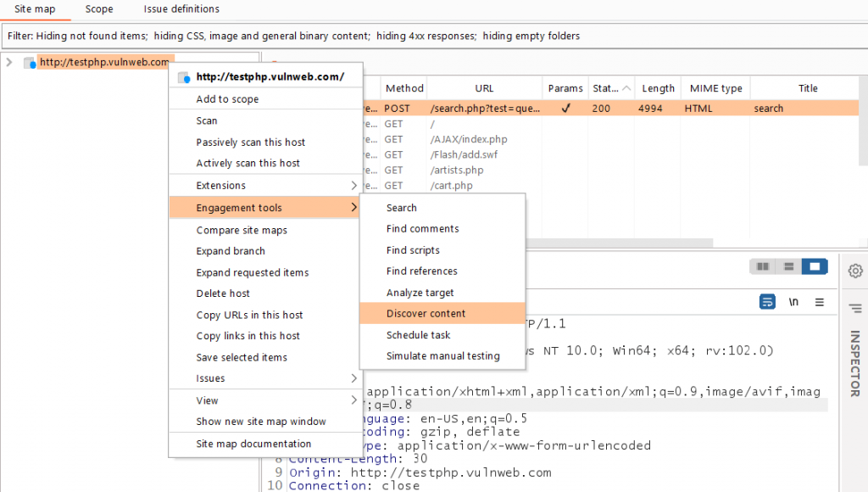This screenshot has height=492, width=868.
Task: Open the Site map tab
Action: pos(35,8)
